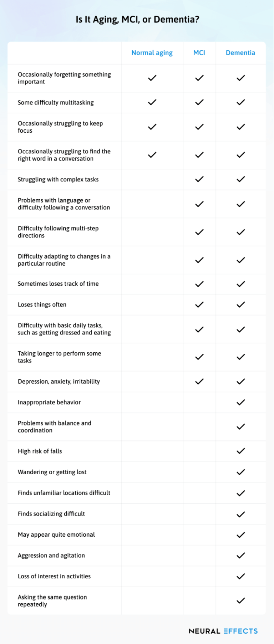
Task: Click MCI checkmark for Loses things often
Action: click(x=199, y=305)
